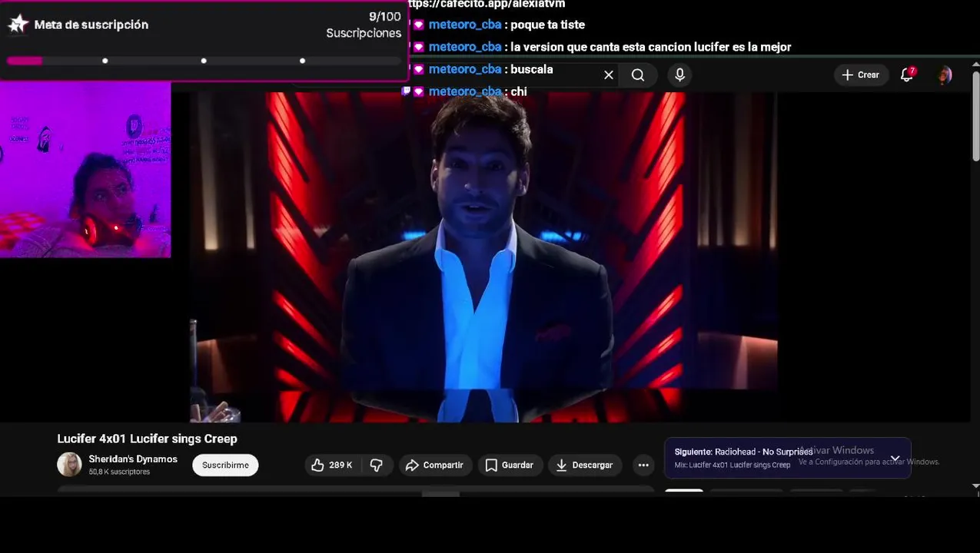Clear the search with the X icon
The image size is (980, 553).
pyautogui.click(x=609, y=75)
